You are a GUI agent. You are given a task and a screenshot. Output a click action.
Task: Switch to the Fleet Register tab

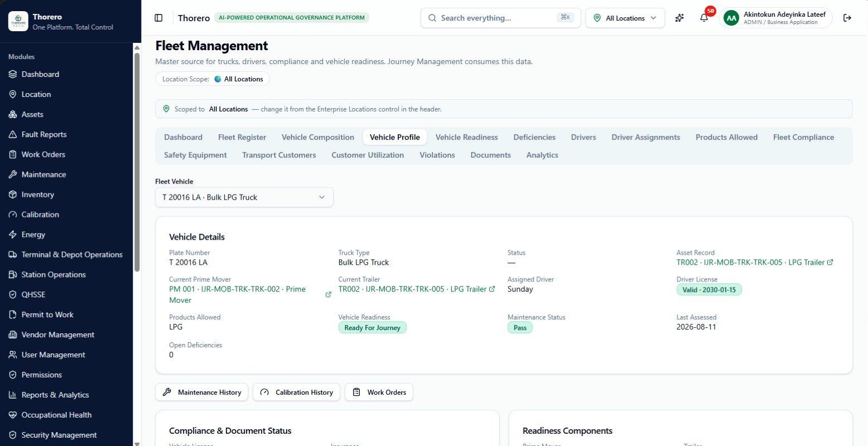(x=242, y=137)
